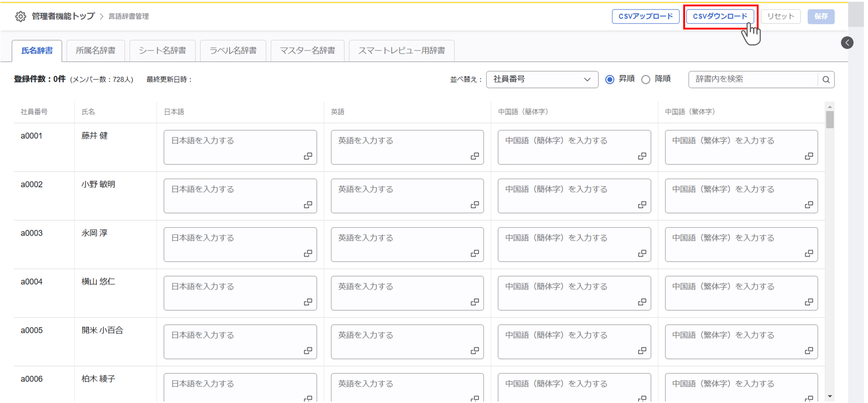
Task: Click 英語 input for a0005 開米 小百合
Action: click(407, 342)
